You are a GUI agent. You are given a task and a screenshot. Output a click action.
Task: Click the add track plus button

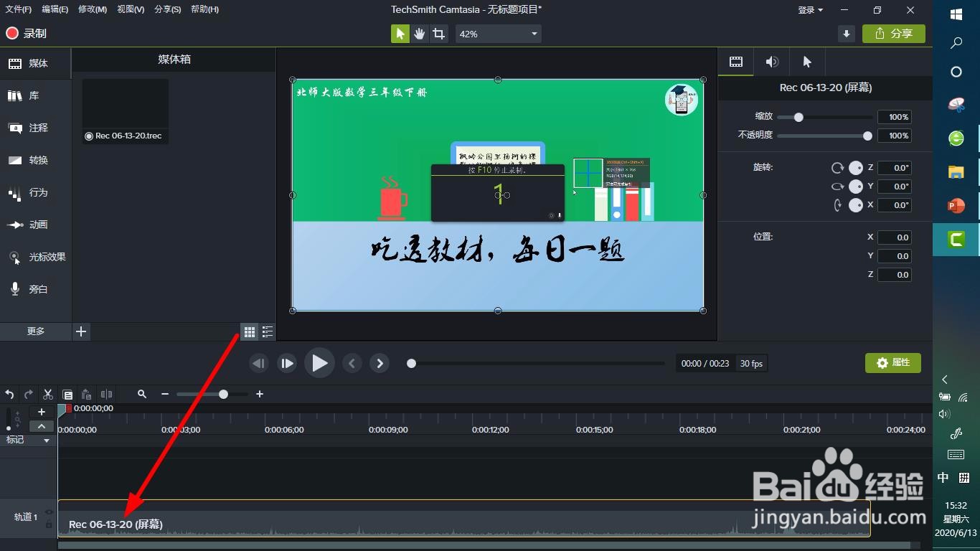click(42, 412)
